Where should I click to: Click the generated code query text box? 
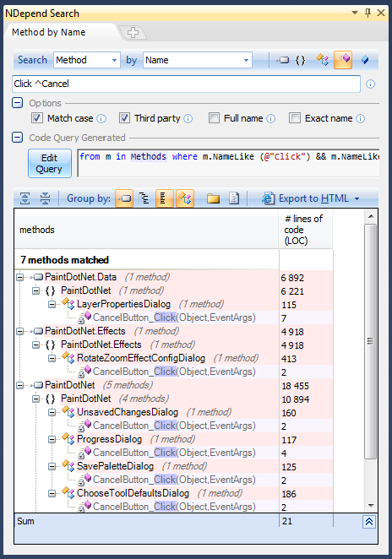pyautogui.click(x=228, y=163)
